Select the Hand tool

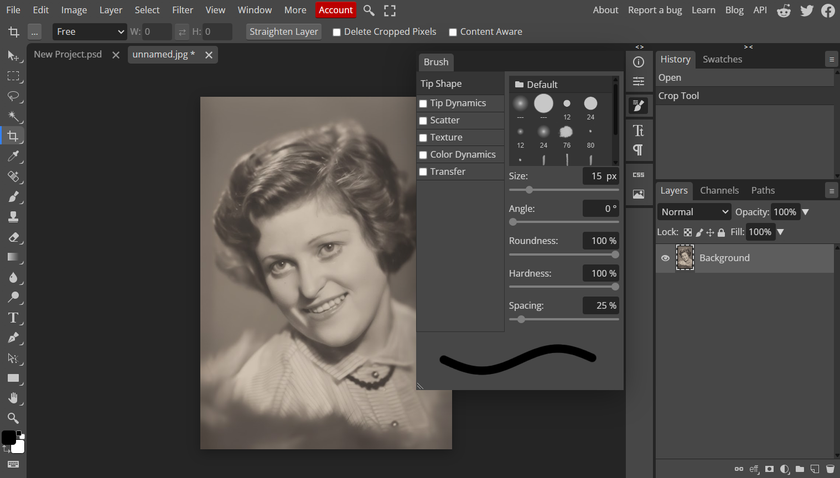pyautogui.click(x=13, y=398)
